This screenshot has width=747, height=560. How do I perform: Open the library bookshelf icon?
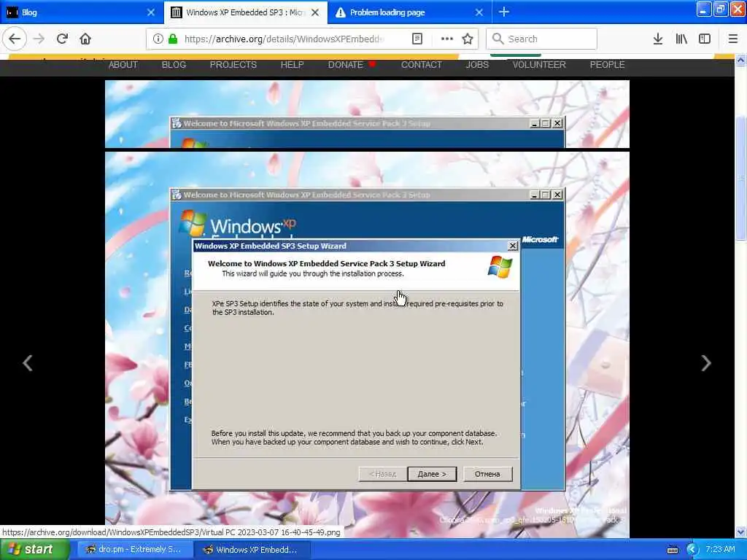point(681,39)
